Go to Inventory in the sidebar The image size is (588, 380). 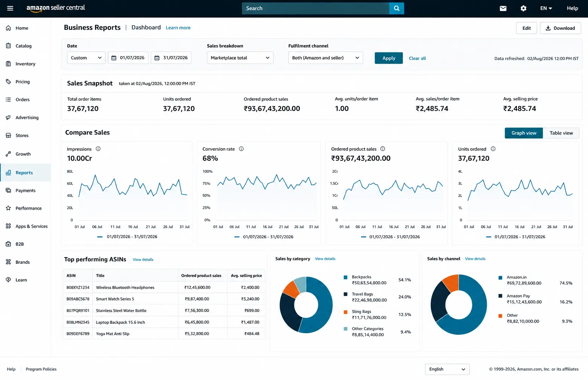(x=25, y=64)
